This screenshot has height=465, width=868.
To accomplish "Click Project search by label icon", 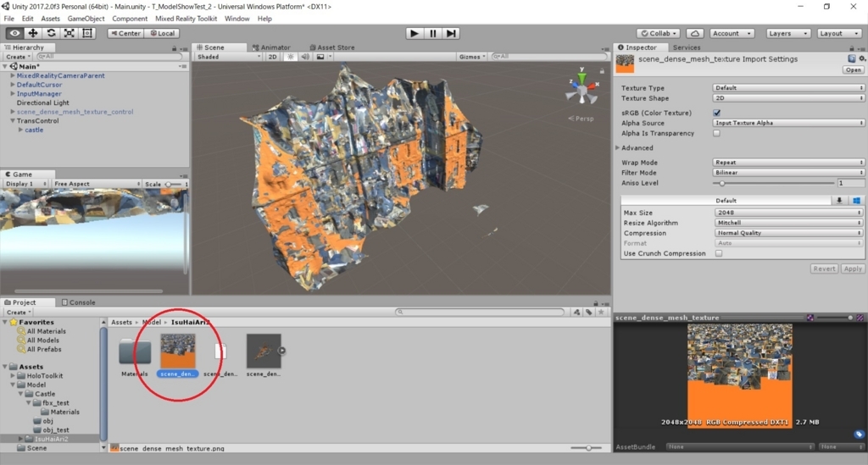I will pos(588,313).
